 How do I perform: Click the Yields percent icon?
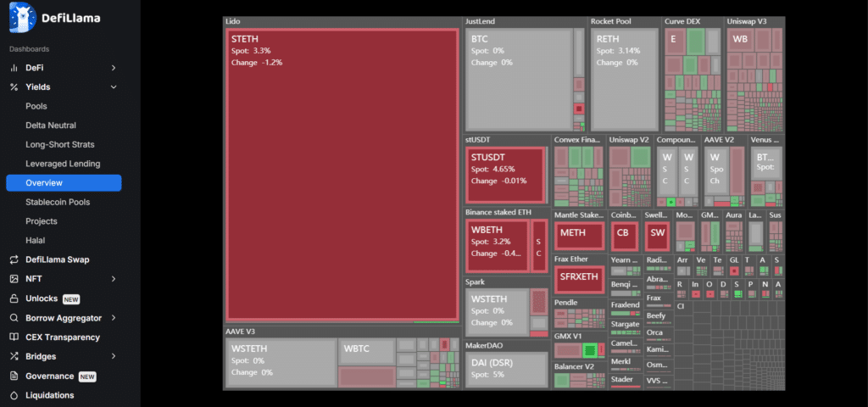pyautogui.click(x=14, y=86)
